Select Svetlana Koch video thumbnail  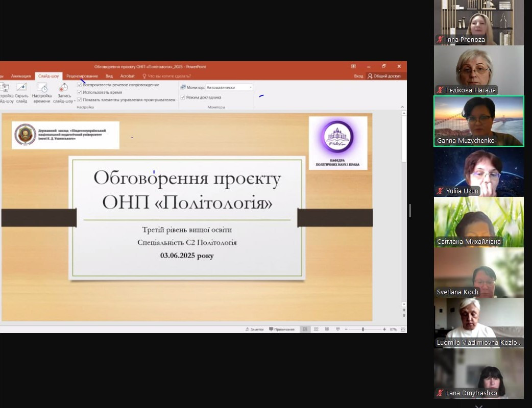(x=479, y=272)
